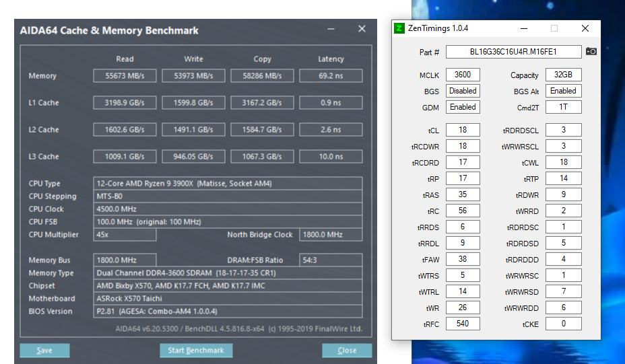Image resolution: width=625 pixels, height=364 pixels.
Task: Select the tWRWRSCL value 3
Action: (x=563, y=146)
